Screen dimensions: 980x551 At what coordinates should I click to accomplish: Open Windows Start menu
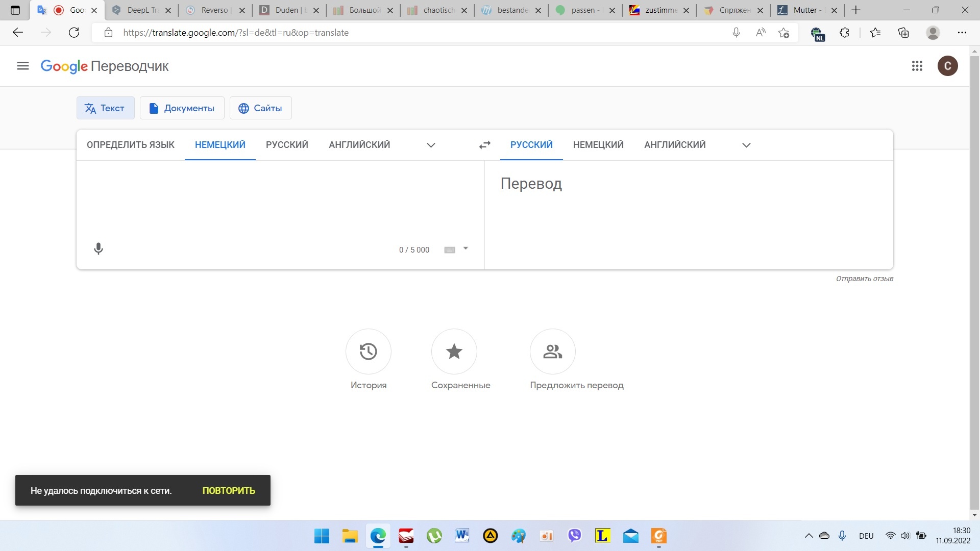tap(322, 536)
